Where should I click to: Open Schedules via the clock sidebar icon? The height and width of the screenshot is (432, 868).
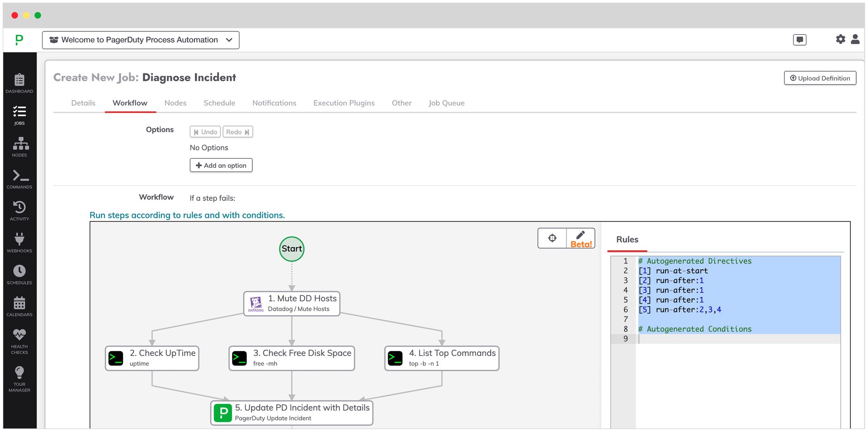coord(19,273)
